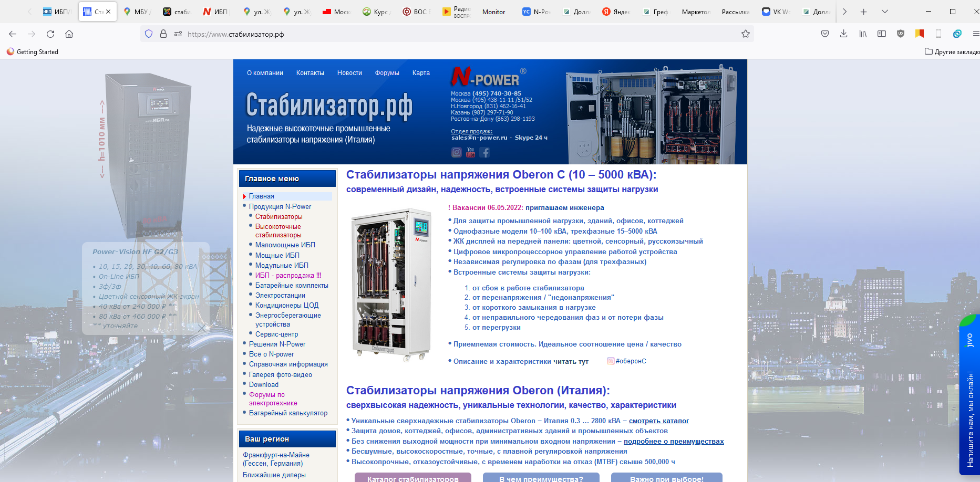Open Новости in site header

[x=349, y=73]
